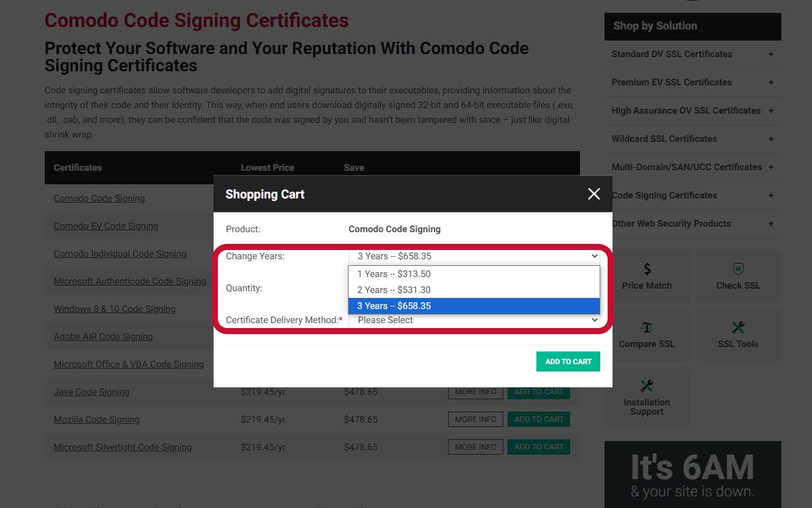Open the Certificate Delivery Method dropdown
Image resolution: width=812 pixels, height=508 pixels.
tap(474, 319)
